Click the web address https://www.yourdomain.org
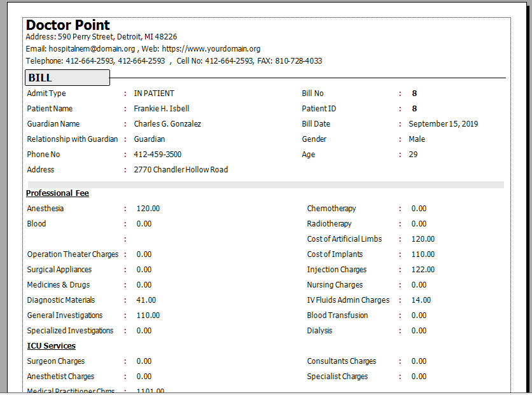Image resolution: width=532 pixels, height=395 pixels. 211,49
